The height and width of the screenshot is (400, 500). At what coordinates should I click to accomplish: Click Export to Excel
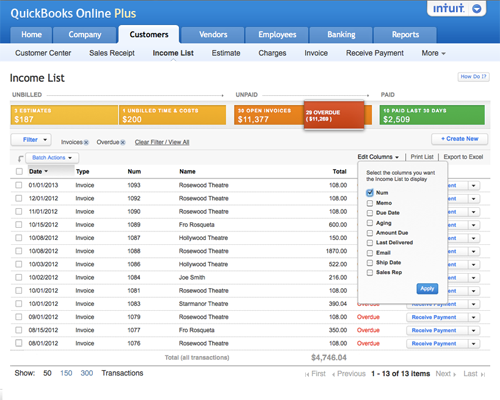[x=463, y=157]
